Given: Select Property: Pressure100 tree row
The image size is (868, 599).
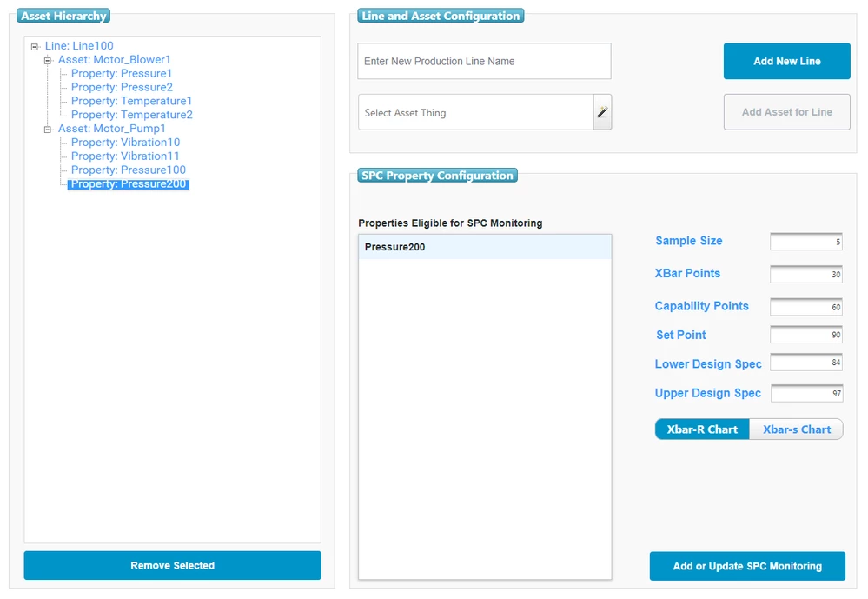Looking at the screenshot, I should pos(129,170).
